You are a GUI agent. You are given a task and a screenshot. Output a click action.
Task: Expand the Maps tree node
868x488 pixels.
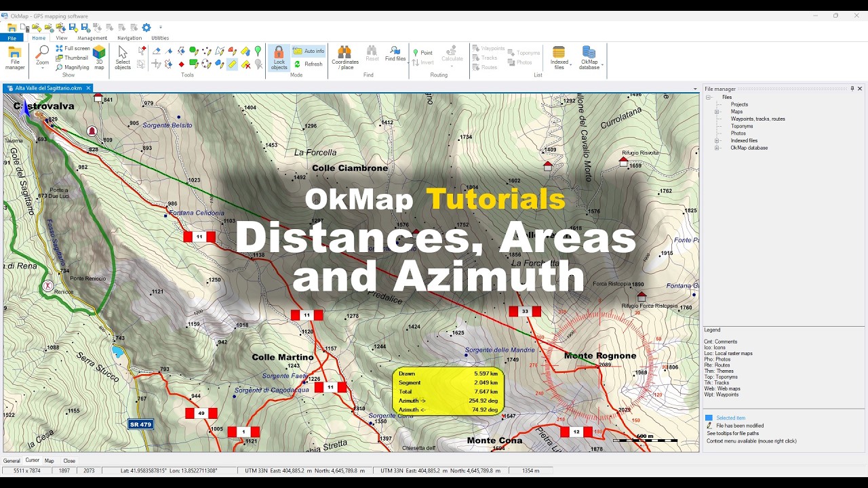pos(717,112)
